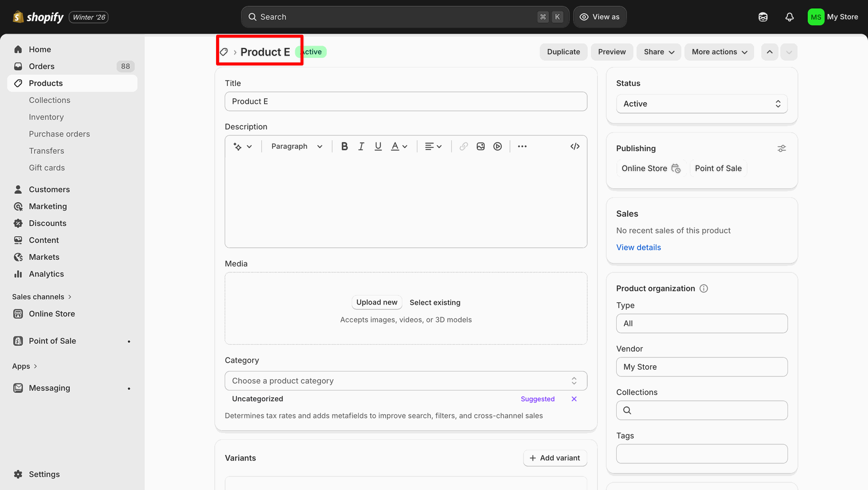Open the notifications bell
Viewport: 868px width, 490px height.
tap(789, 17)
